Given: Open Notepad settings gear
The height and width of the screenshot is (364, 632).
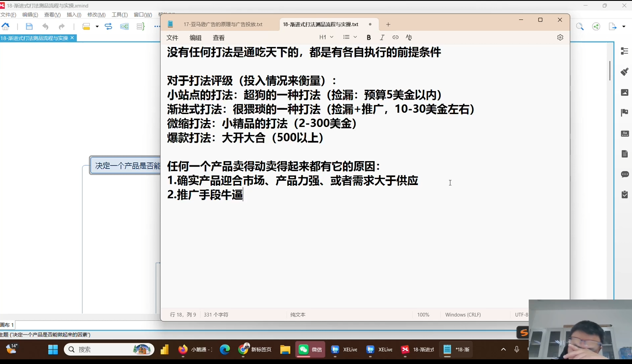Looking at the screenshot, I should 560,38.
